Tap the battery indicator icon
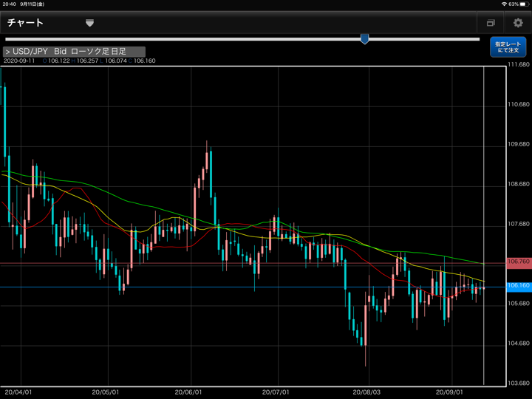The image size is (532, 399). 524,4
